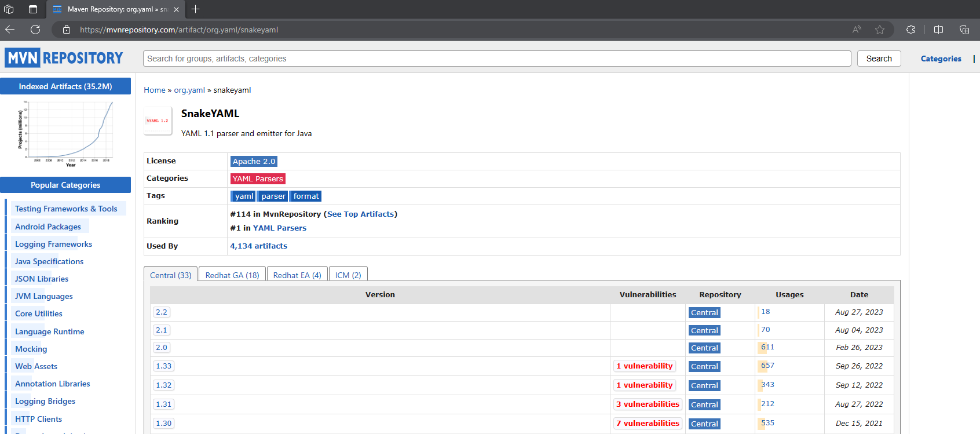The image size is (980, 434).
Task: View the 7 vulnerabilities badge
Action: 648,424
